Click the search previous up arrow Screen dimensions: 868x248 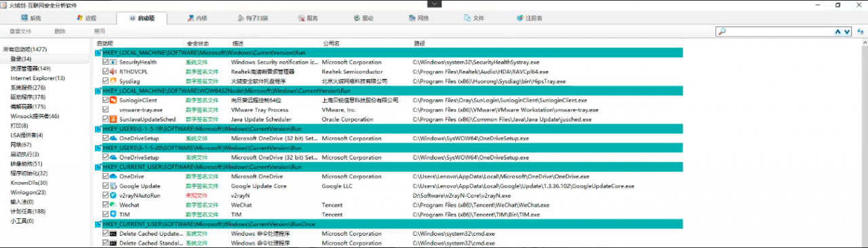click(x=838, y=31)
